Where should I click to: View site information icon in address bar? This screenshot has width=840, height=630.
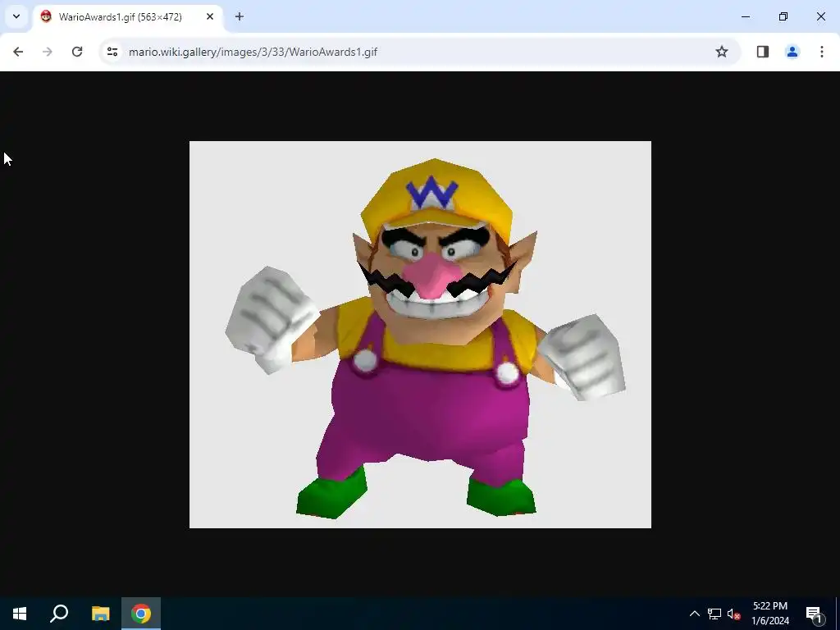[x=112, y=52]
